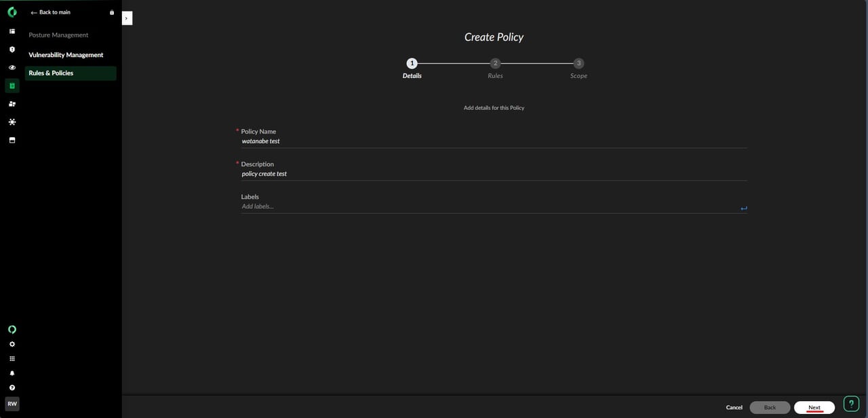
Task: Open notifications bell icon
Action: coord(12,373)
